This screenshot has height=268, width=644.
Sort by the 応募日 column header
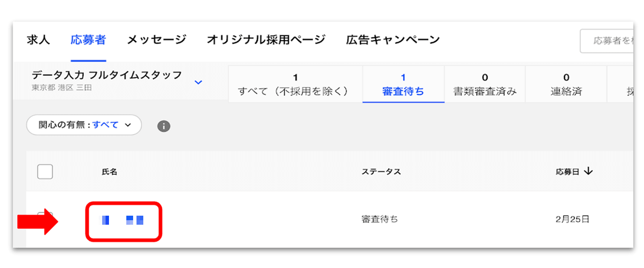click(567, 172)
